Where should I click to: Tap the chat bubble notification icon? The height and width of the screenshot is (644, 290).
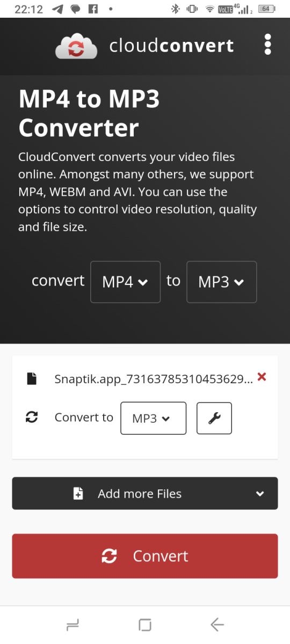pos(75,9)
